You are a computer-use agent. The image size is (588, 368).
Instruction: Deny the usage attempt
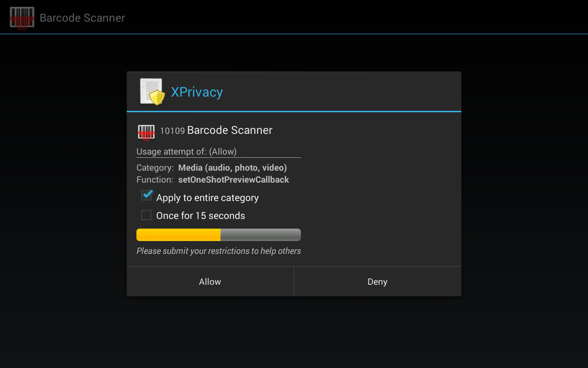(x=378, y=282)
